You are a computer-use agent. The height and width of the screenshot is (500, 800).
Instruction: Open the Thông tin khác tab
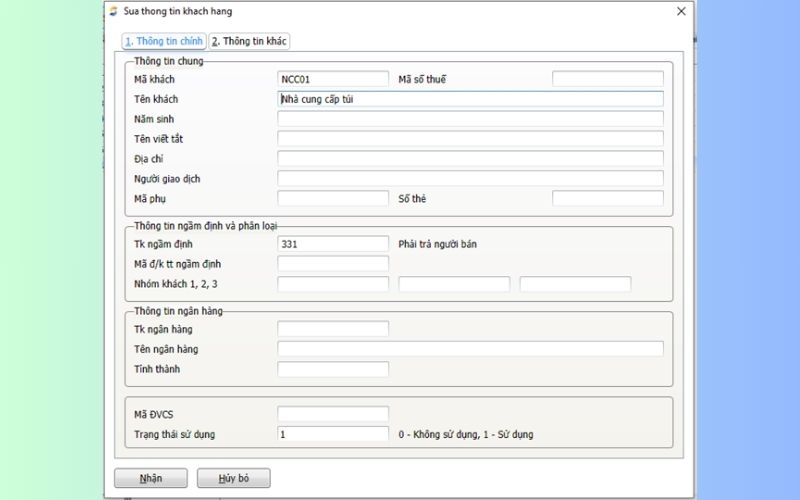250,41
